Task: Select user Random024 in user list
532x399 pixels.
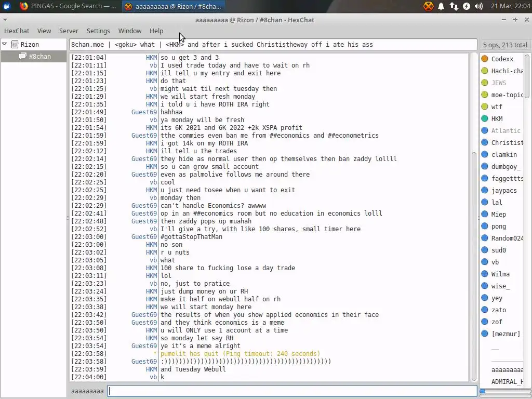Action: coord(507,238)
